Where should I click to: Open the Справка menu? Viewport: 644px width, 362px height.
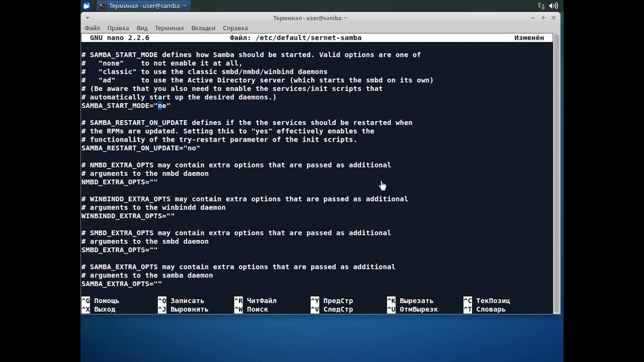pos(235,28)
